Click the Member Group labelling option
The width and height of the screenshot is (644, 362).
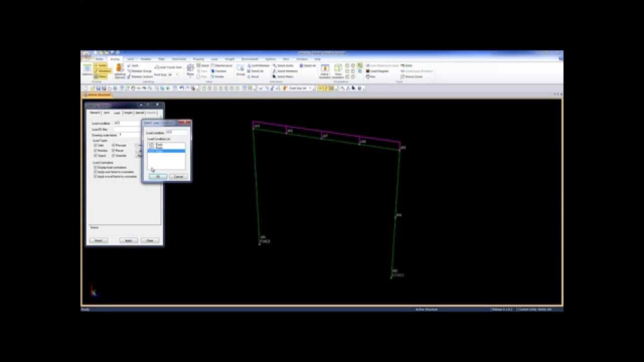click(139, 71)
